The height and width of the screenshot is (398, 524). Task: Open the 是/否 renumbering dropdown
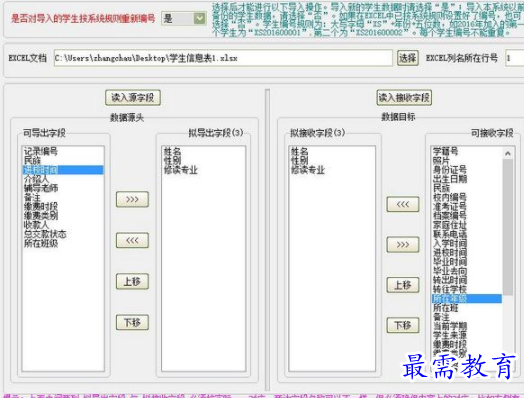(183, 18)
